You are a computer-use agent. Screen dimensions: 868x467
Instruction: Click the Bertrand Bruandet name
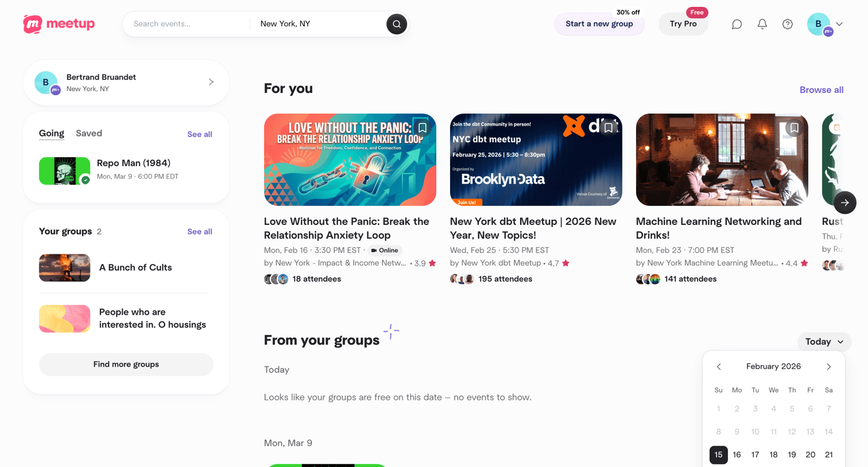click(x=101, y=77)
